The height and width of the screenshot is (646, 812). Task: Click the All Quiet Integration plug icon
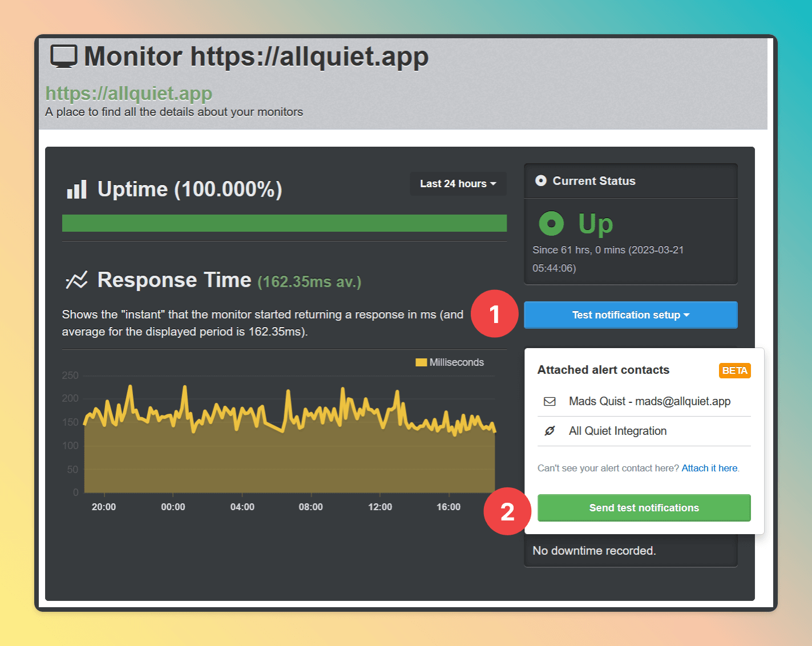pyautogui.click(x=550, y=431)
